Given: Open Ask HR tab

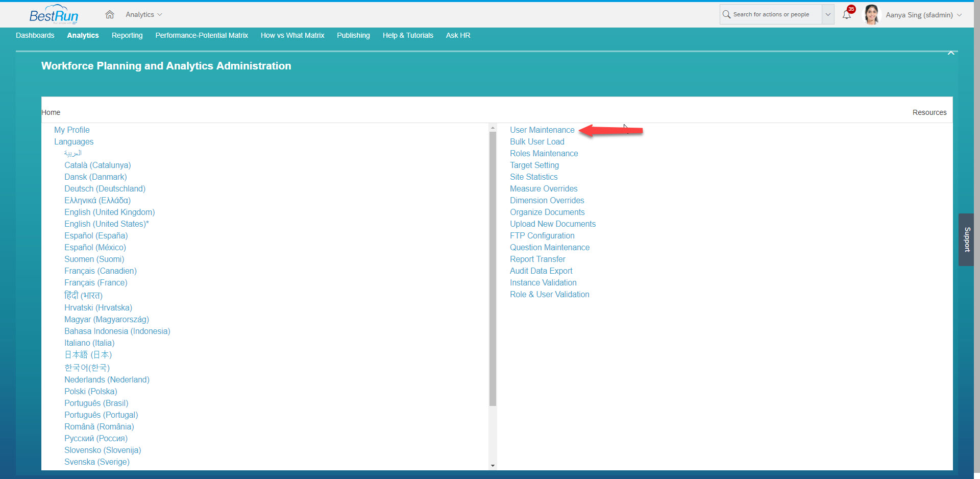Looking at the screenshot, I should click(458, 35).
